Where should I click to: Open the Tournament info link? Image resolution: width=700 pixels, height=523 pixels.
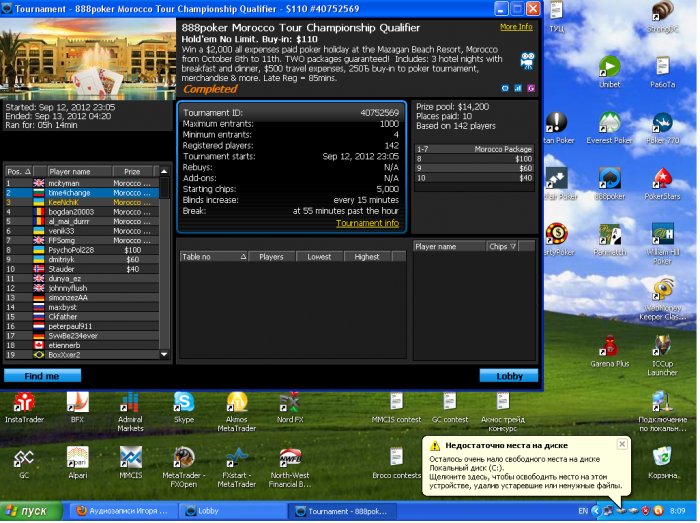[367, 223]
